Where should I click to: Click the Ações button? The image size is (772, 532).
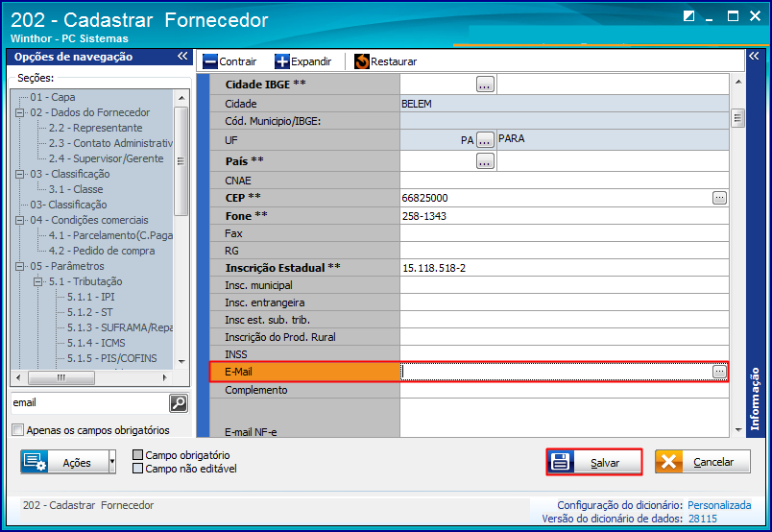pyautogui.click(x=68, y=462)
